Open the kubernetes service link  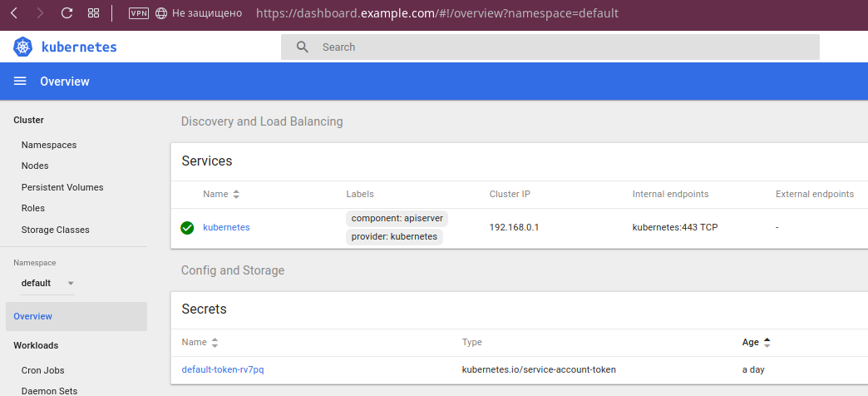226,227
